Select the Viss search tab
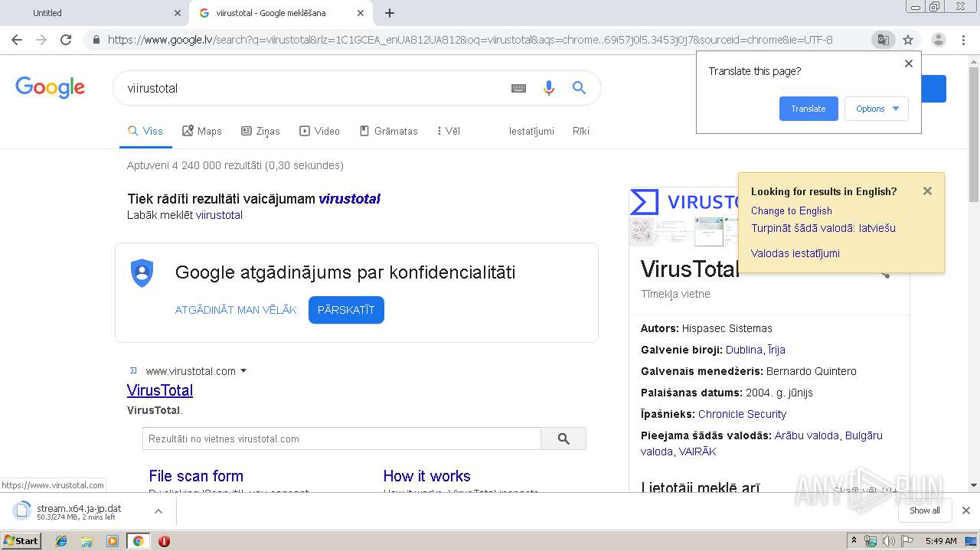The width and height of the screenshot is (980, 551). pyautogui.click(x=145, y=131)
